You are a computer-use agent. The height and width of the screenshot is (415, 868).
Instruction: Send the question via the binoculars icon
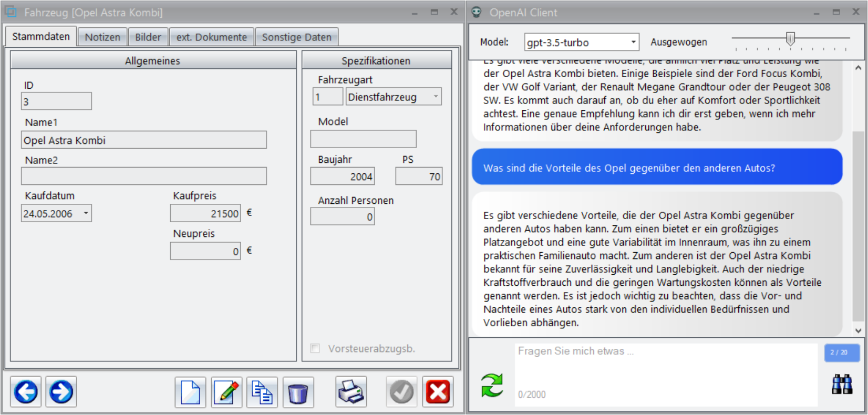click(842, 384)
